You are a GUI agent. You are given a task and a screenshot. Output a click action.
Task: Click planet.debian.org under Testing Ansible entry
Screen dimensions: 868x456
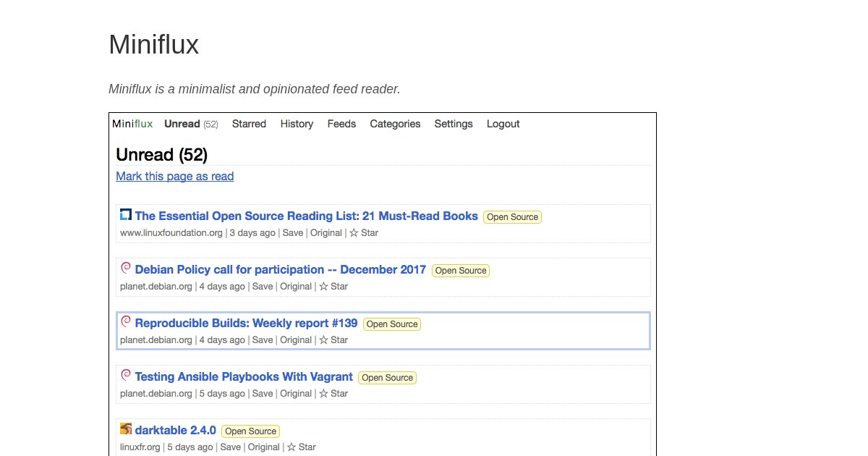(x=156, y=394)
